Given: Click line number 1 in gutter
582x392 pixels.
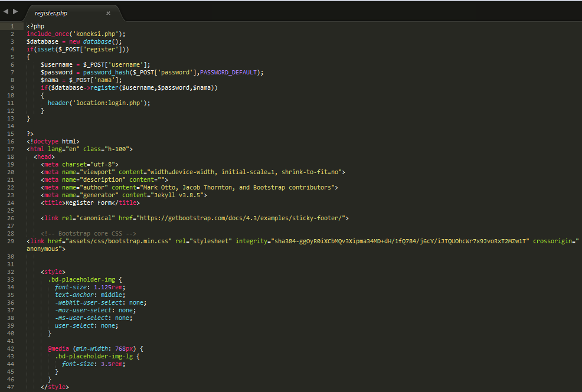Looking at the screenshot, I should [x=12, y=27].
